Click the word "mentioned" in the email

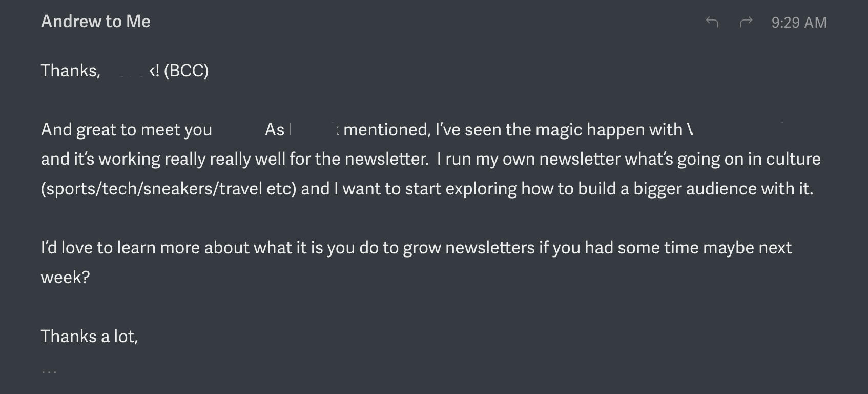[386, 130]
